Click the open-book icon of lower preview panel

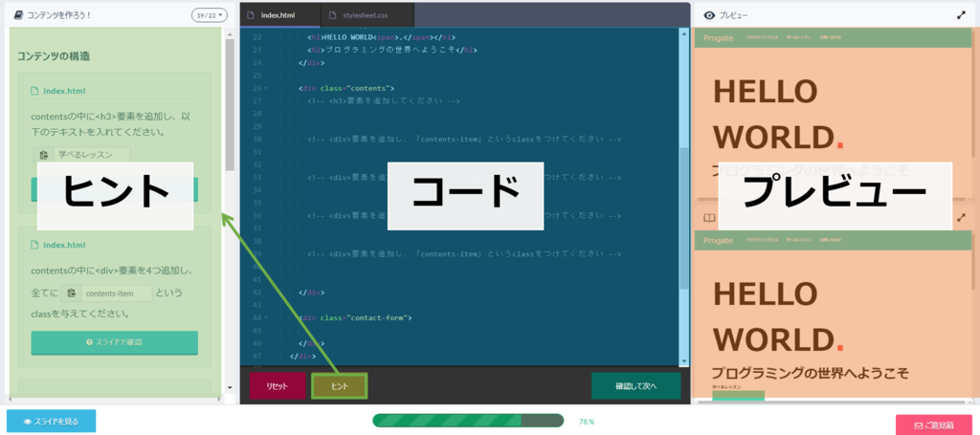point(709,218)
